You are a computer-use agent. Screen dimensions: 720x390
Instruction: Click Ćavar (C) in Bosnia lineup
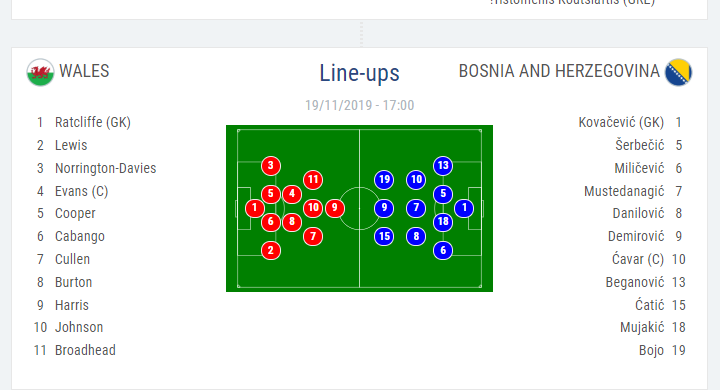tap(638, 259)
